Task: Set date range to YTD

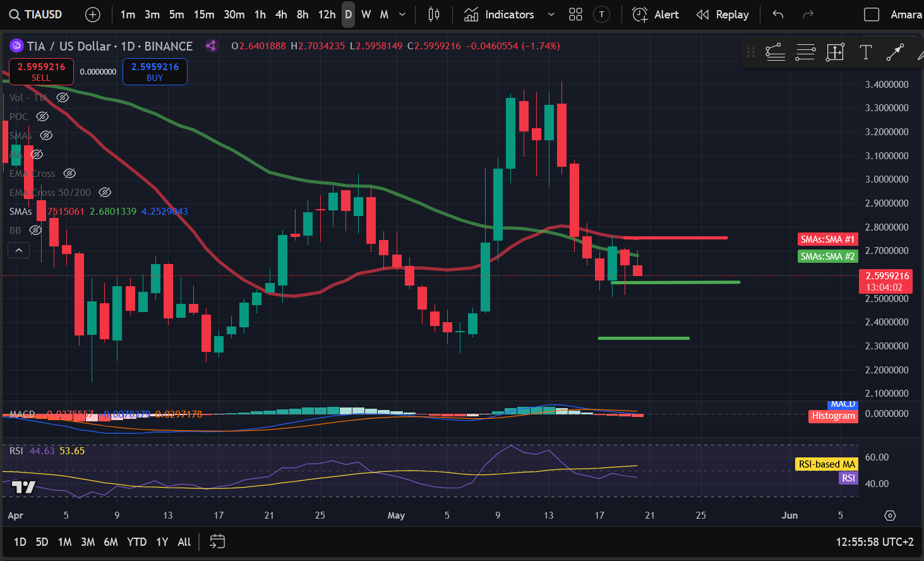Action: (x=136, y=542)
